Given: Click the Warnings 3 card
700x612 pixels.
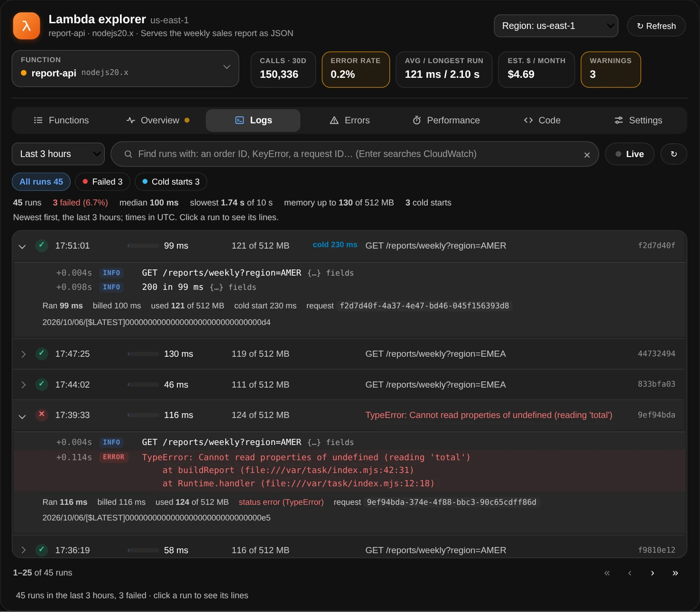Looking at the screenshot, I should pos(611,69).
